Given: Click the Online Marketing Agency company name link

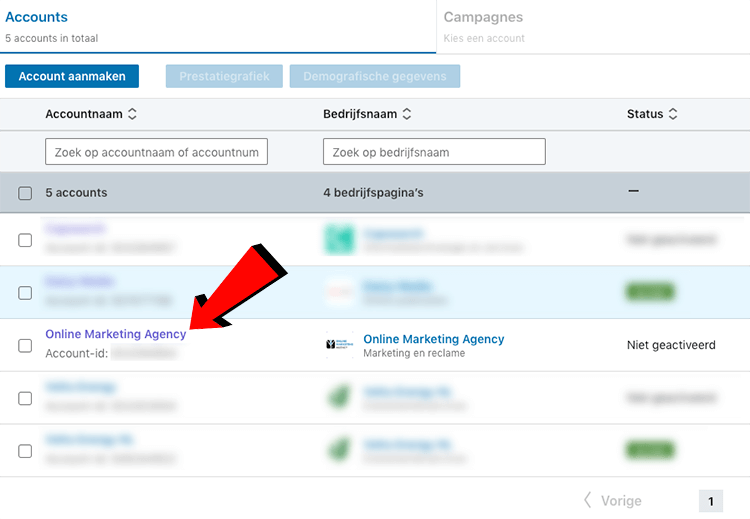Looking at the screenshot, I should click(x=433, y=339).
